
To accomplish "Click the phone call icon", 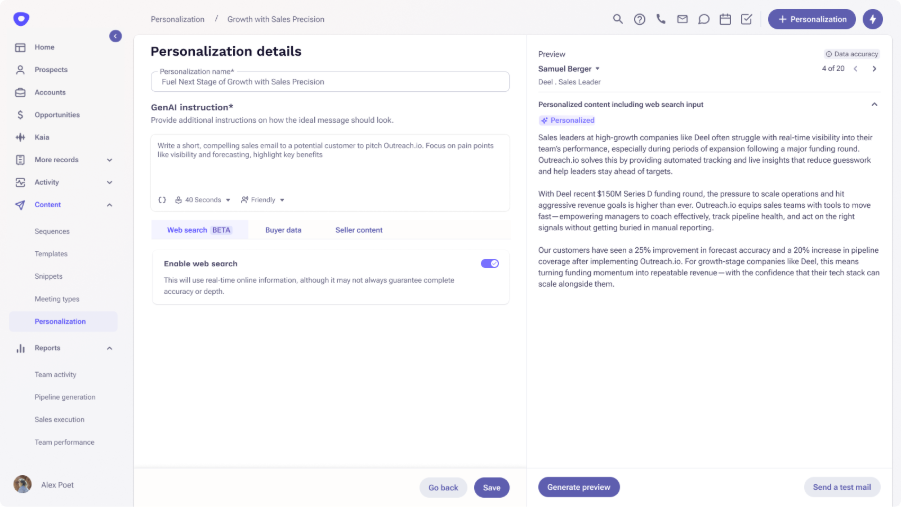I will coord(661,19).
